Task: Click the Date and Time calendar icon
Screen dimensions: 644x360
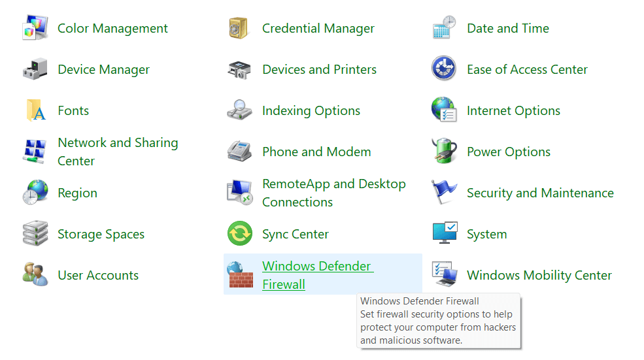Action: (444, 27)
